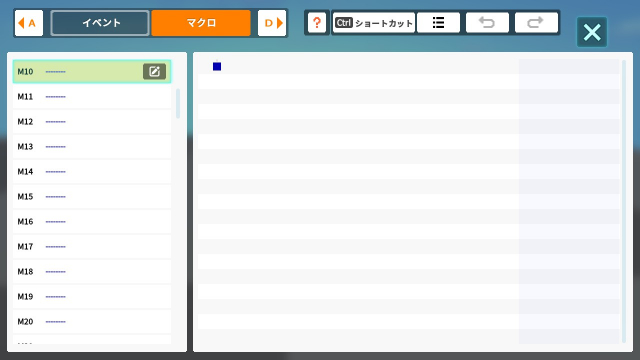This screenshot has width=640, height=360.
Task: Go to the previous page with the A arrow
Action: tap(29, 23)
